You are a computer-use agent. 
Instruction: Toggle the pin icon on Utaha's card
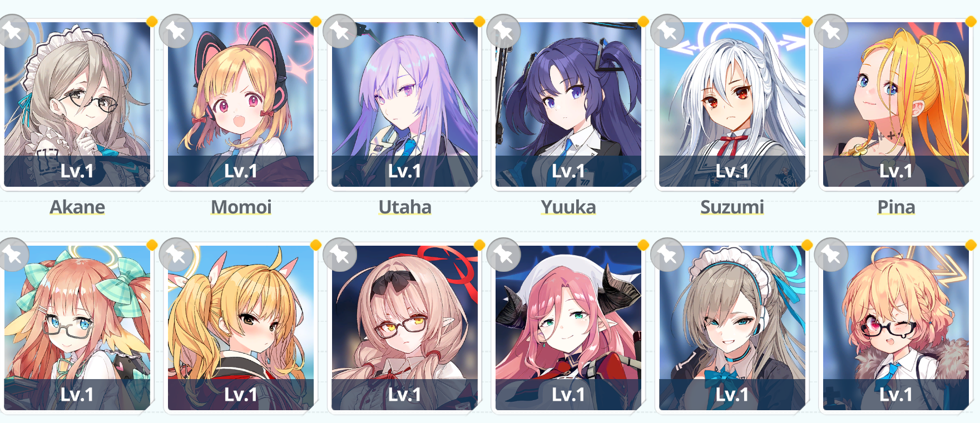(340, 31)
